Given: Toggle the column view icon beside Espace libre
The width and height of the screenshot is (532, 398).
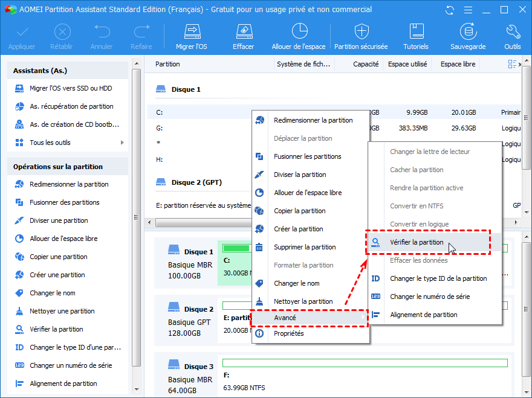Looking at the screenshot, I should click(512, 64).
